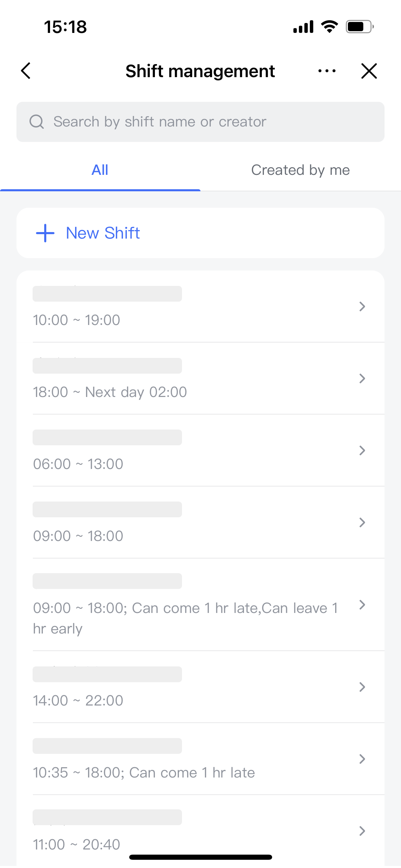401x868 pixels.
Task: Switch to the Created by me tab
Action: pos(300,170)
